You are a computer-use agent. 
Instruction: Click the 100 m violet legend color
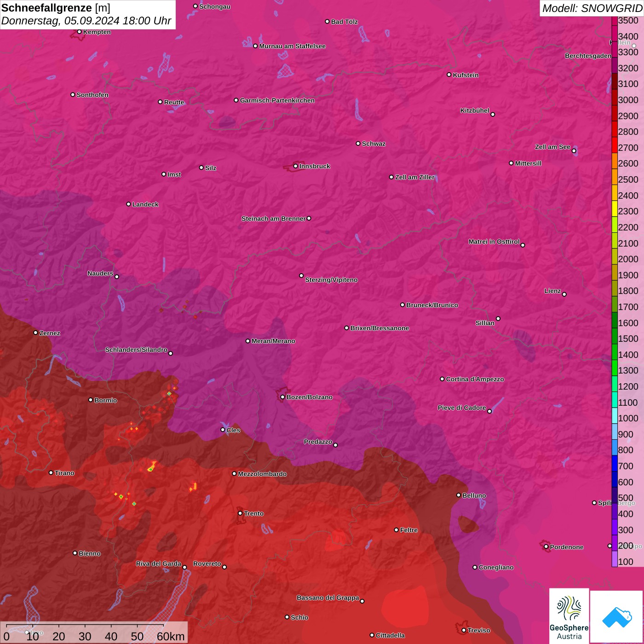[615, 559]
